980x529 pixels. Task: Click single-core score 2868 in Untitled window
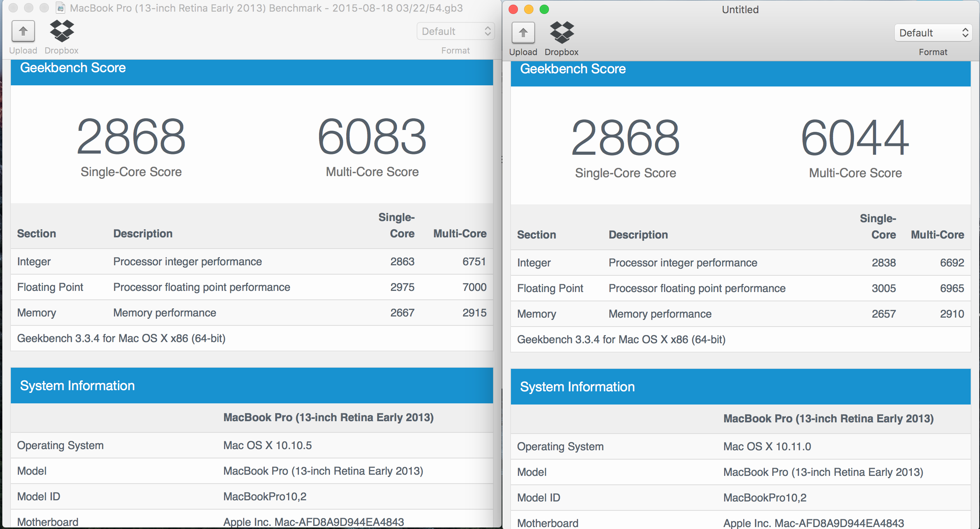[x=625, y=138]
